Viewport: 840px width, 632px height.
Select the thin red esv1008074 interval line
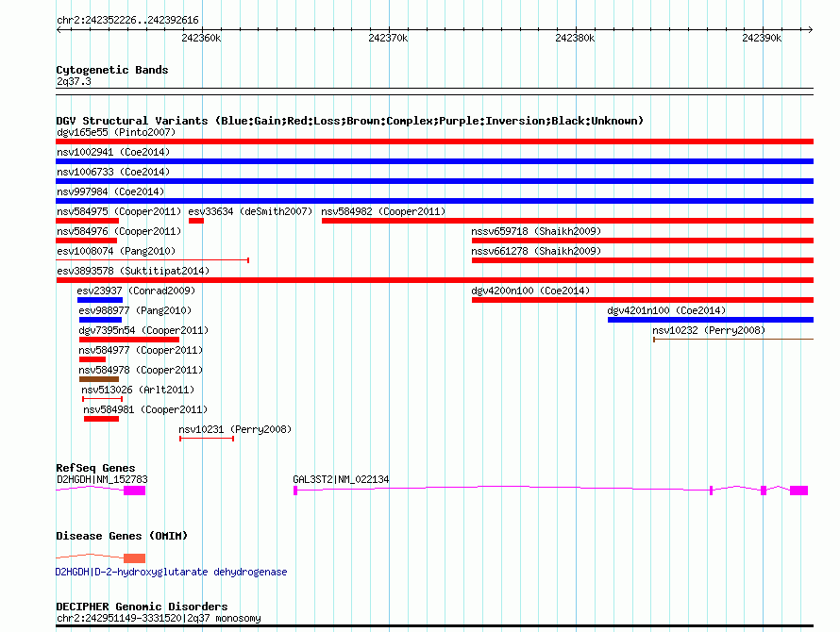point(152,260)
